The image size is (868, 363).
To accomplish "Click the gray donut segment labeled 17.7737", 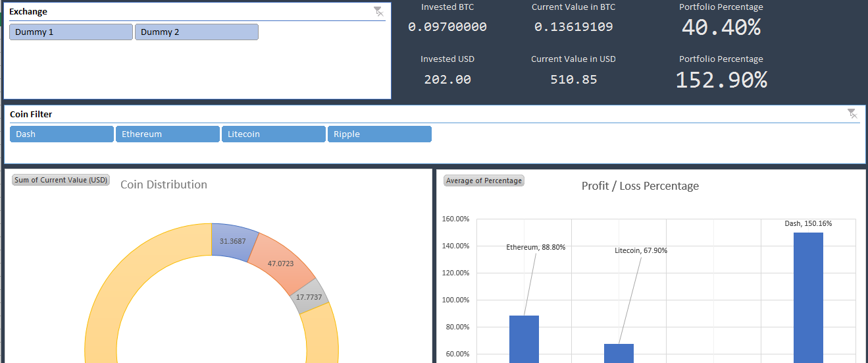I will (x=309, y=297).
